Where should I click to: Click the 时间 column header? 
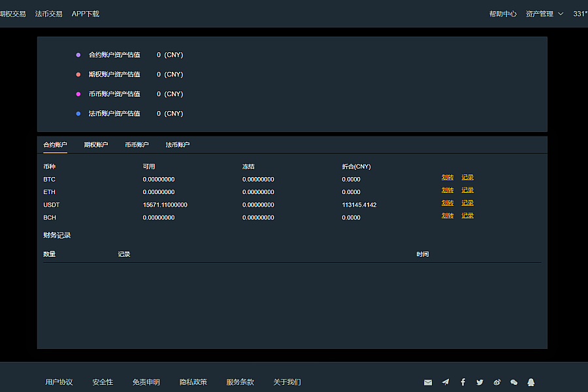coord(423,254)
